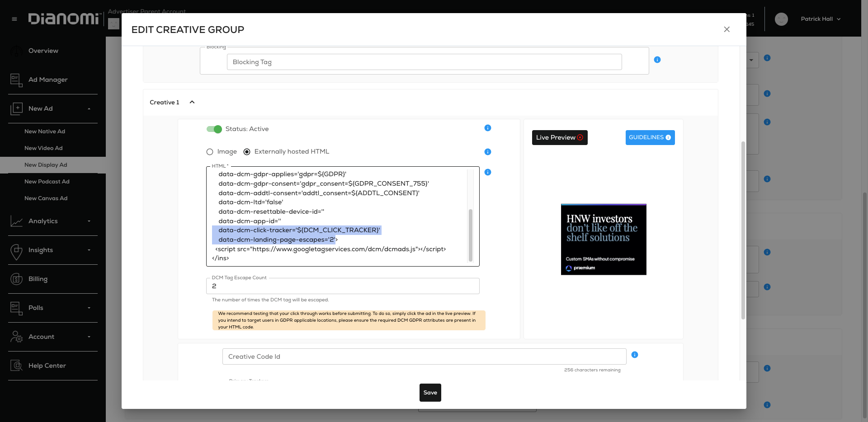Viewport: 868px width, 422px height.
Task: Open the hamburger menu icon
Action: click(x=14, y=19)
